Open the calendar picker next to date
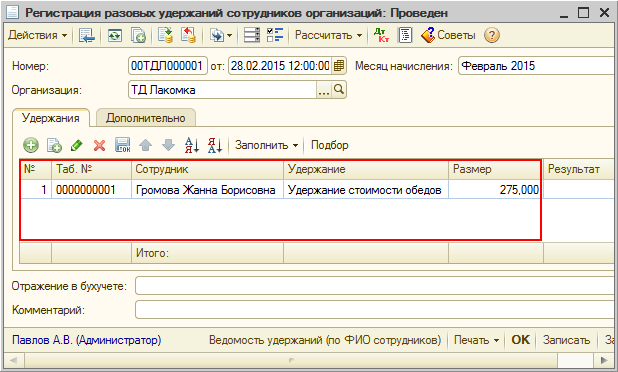 tap(339, 66)
